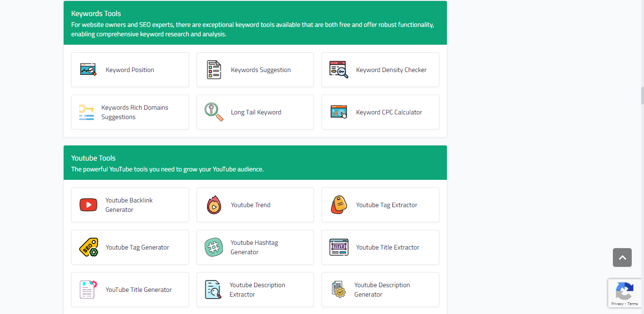
Task: Click the Long Tail Keyword magnifier icon
Action: click(214, 112)
